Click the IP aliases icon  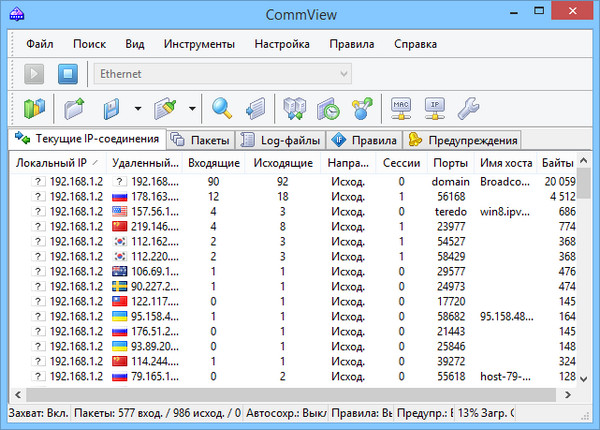tap(434, 107)
